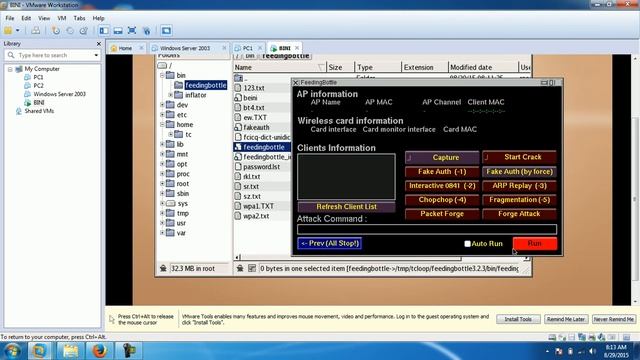Open the Edit menu
Viewport: 640px width, 360px height.
[26, 18]
